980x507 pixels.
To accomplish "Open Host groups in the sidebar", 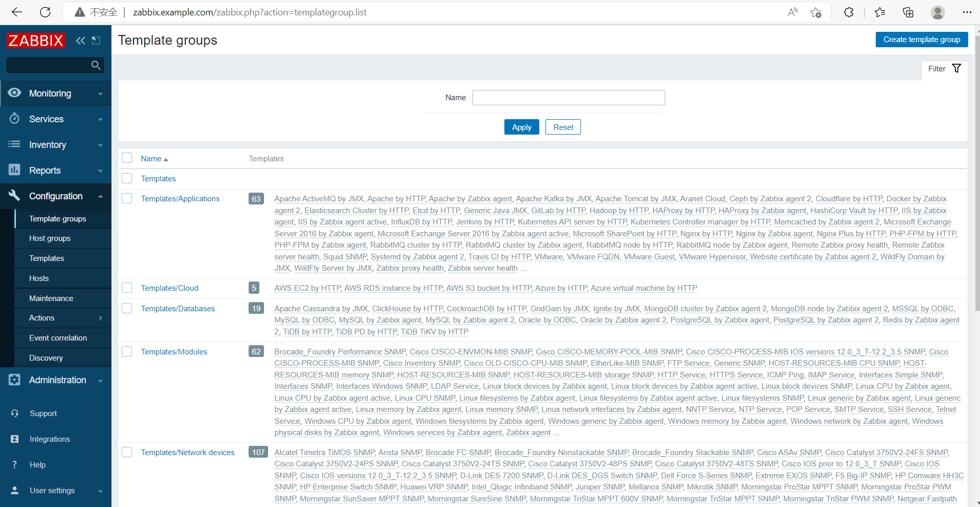I will (x=50, y=238).
